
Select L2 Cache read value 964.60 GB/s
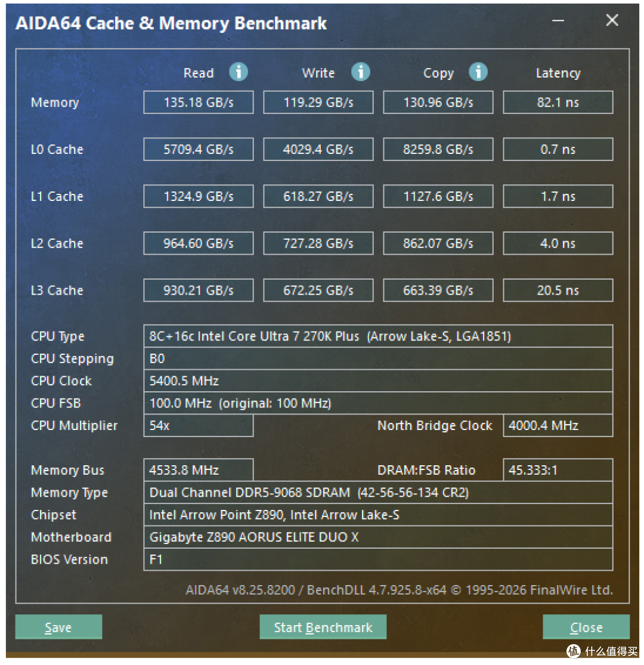click(x=199, y=243)
